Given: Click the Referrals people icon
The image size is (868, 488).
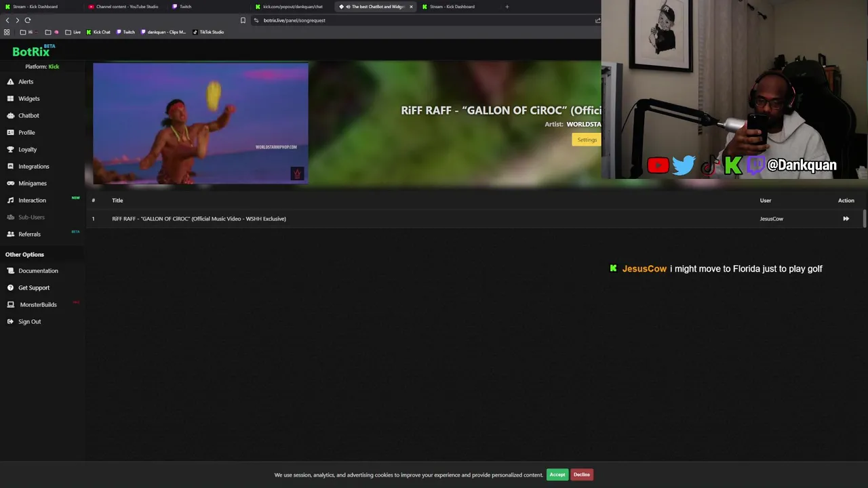Looking at the screenshot, I should (10, 234).
